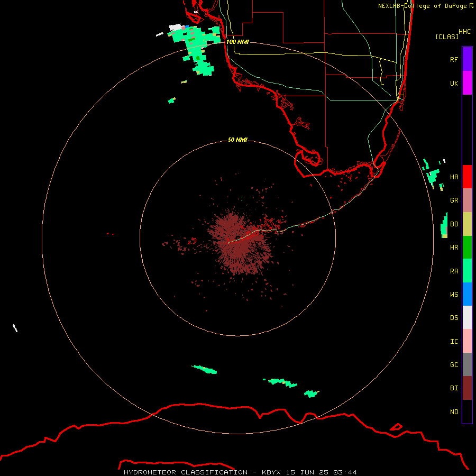Click the BI brown legend swatch
476x476 pixels.
[x=467, y=388]
